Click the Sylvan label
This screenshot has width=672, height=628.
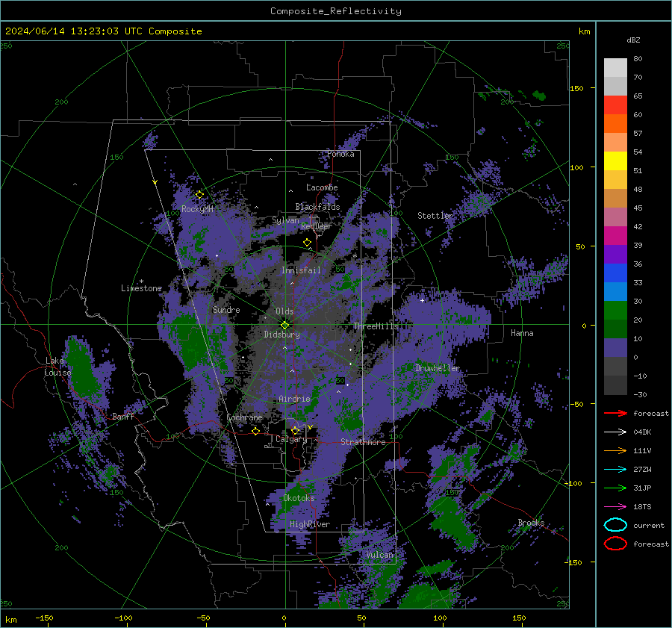(285, 220)
